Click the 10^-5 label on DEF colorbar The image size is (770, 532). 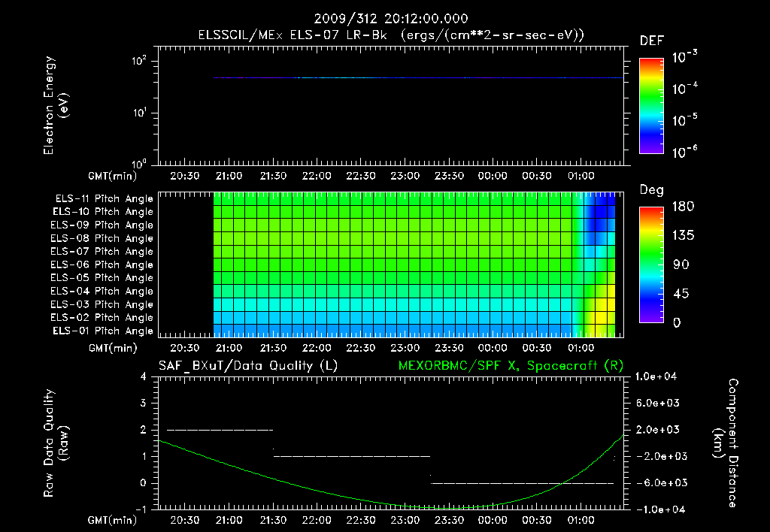point(684,120)
